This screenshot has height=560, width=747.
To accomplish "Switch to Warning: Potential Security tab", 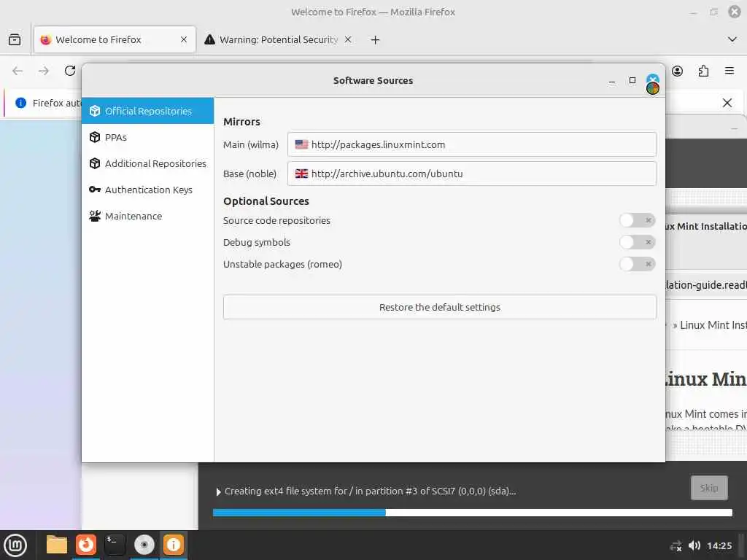I will tap(278, 39).
